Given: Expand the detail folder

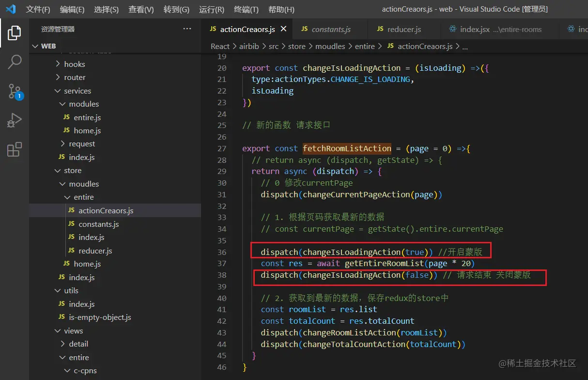Looking at the screenshot, I should [x=115, y=344].
